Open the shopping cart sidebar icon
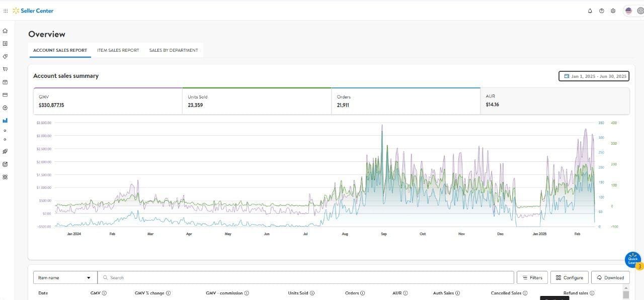 [5, 69]
